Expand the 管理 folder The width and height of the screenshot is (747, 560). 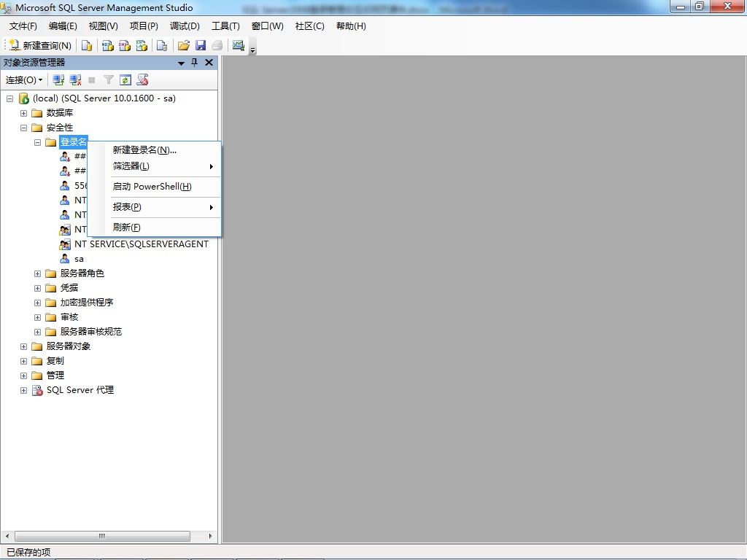pos(23,376)
